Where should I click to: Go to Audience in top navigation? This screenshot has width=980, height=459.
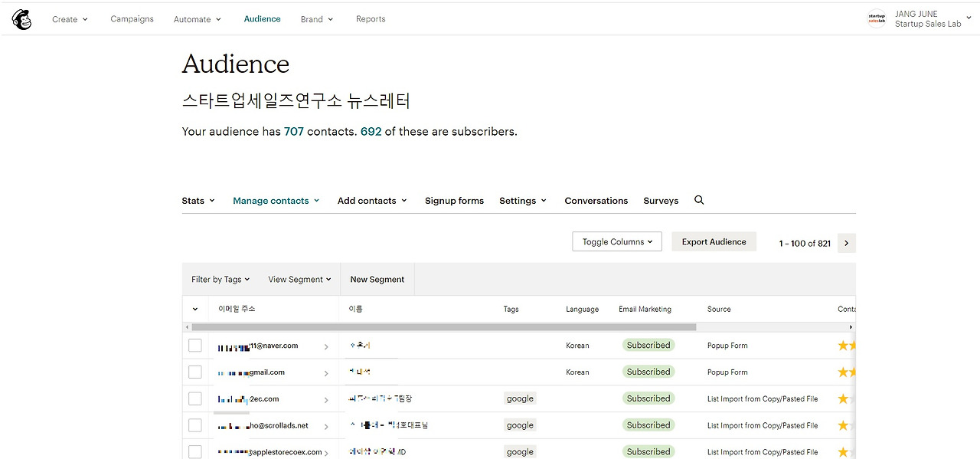262,19
